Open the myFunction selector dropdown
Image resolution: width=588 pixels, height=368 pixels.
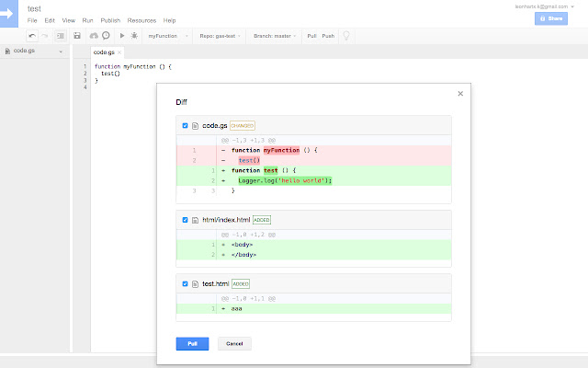(x=165, y=36)
